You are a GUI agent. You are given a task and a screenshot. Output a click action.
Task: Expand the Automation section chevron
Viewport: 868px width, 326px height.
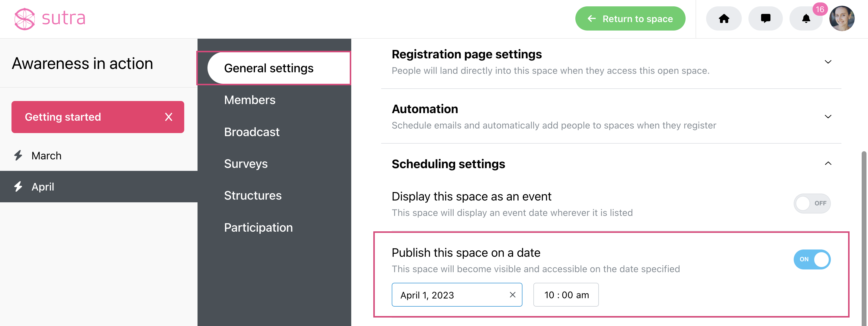point(828,116)
